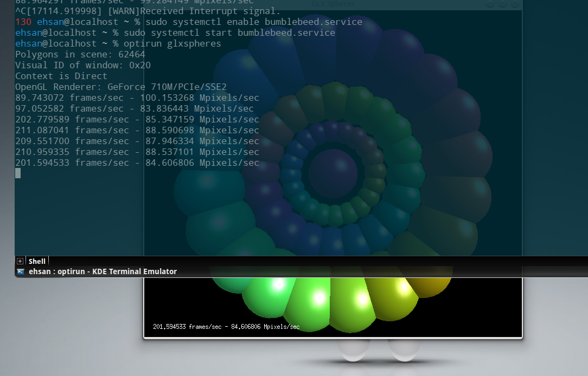Click the terminal cursor block

tap(18, 173)
